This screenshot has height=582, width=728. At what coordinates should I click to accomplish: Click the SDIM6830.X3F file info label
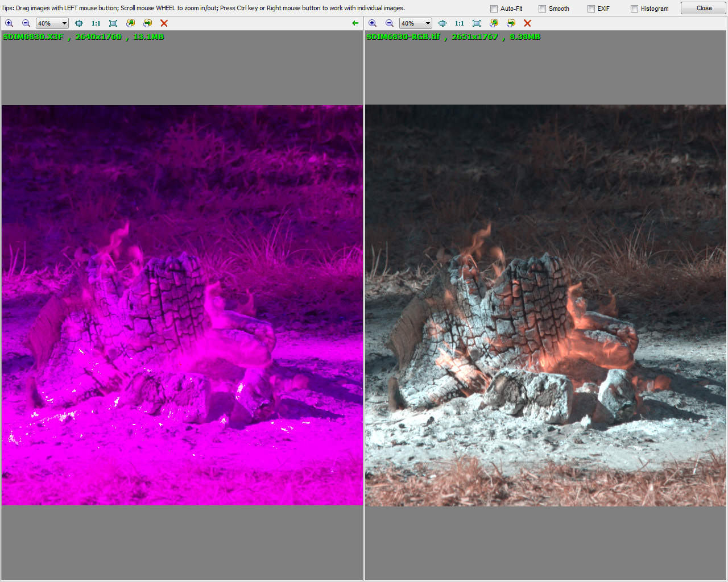[83, 36]
